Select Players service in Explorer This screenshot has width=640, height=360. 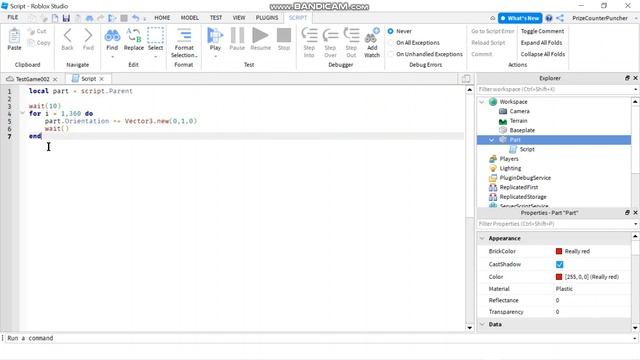pos(509,159)
